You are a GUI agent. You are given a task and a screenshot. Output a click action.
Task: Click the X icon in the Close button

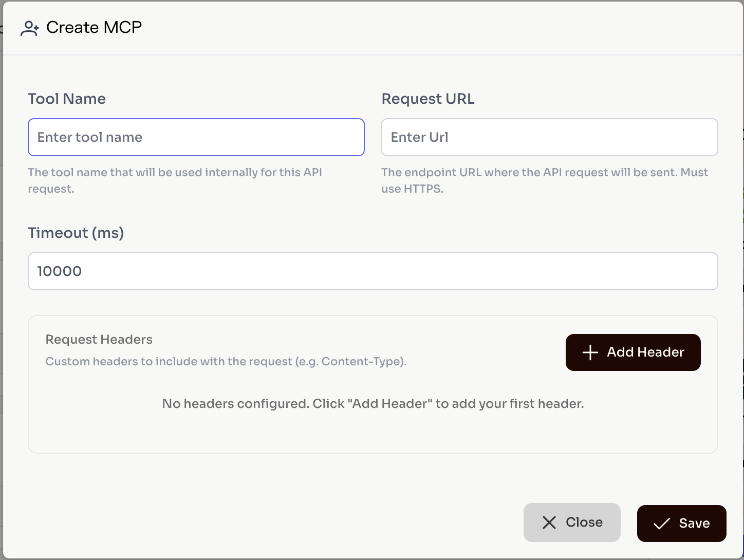[x=548, y=522]
